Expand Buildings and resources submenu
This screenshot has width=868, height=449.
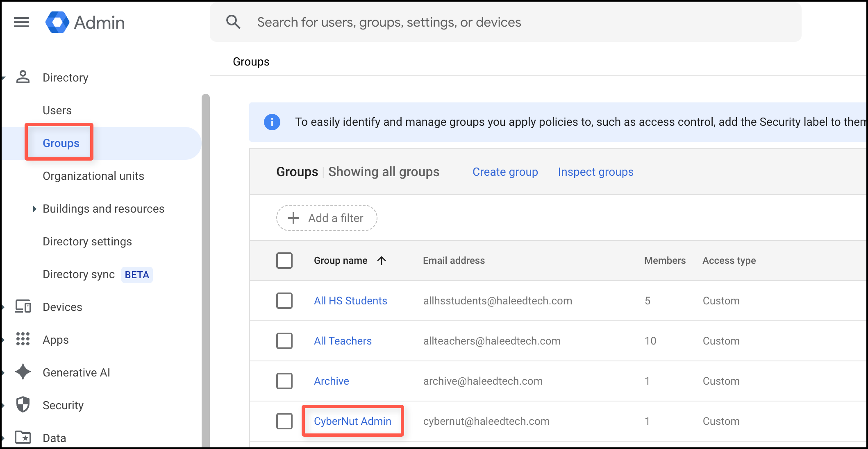coord(34,209)
